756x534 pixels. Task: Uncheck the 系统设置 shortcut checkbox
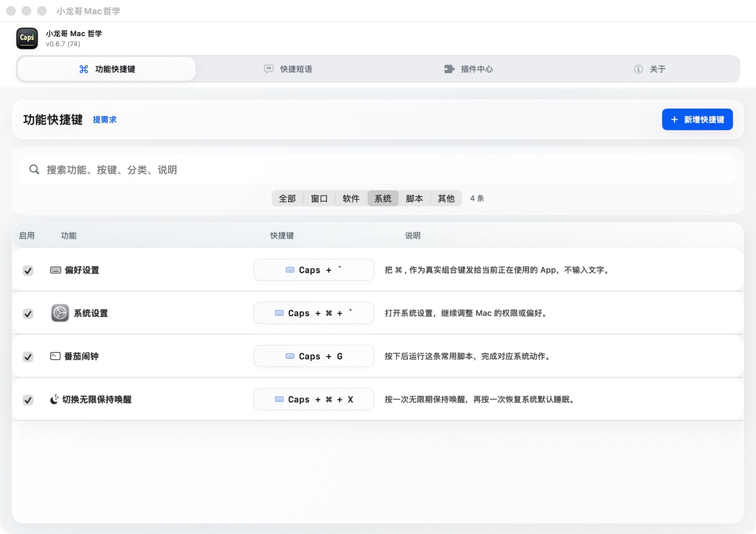pos(28,314)
